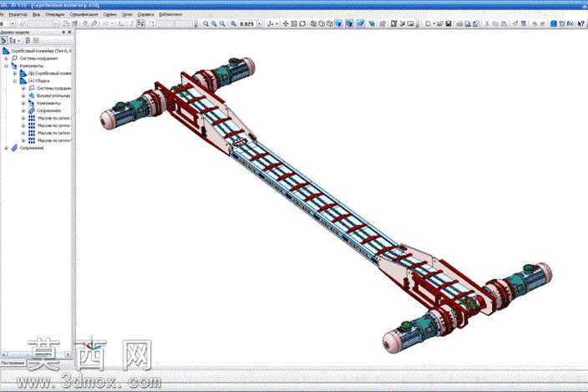The image size is (588, 392).
Task: Click the view orientation axes icon
Action: 271,23
